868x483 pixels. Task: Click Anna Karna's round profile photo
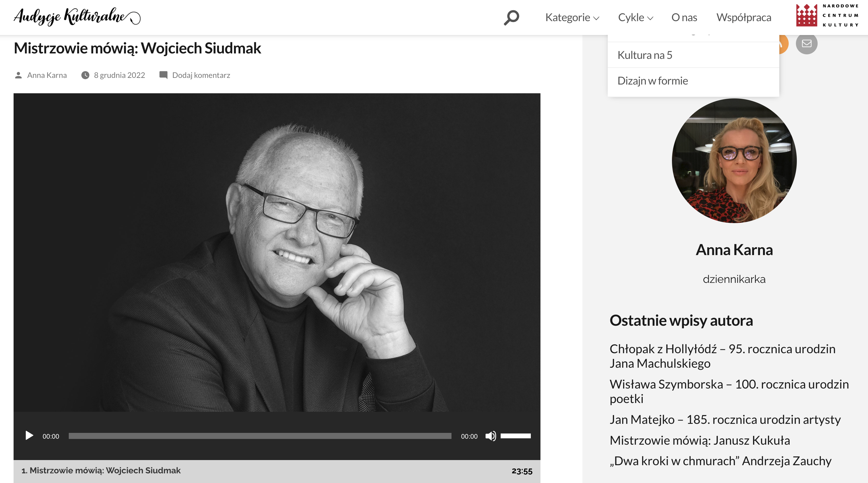click(734, 161)
